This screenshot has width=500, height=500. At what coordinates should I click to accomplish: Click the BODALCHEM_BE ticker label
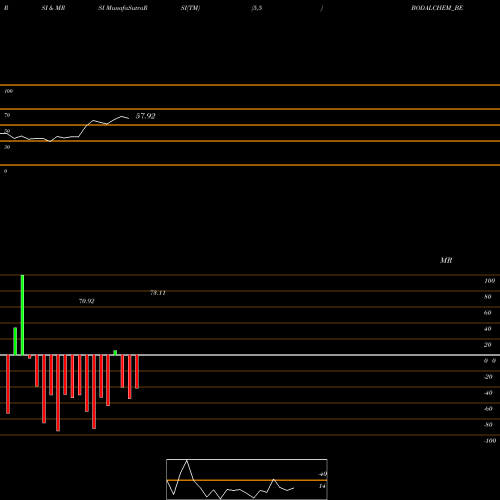click(437, 8)
